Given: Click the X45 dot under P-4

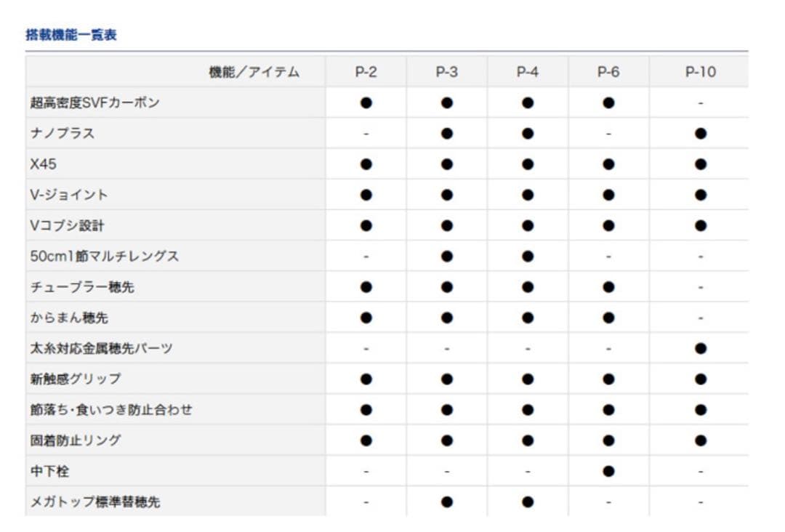Looking at the screenshot, I should pos(527,164).
